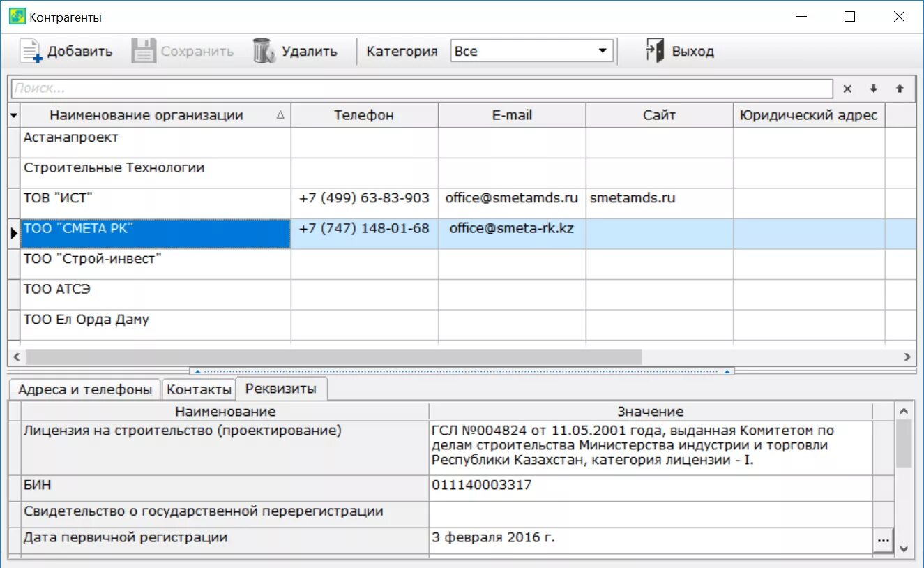Click the Удалить button label
This screenshot has width=924, height=568.
(310, 51)
